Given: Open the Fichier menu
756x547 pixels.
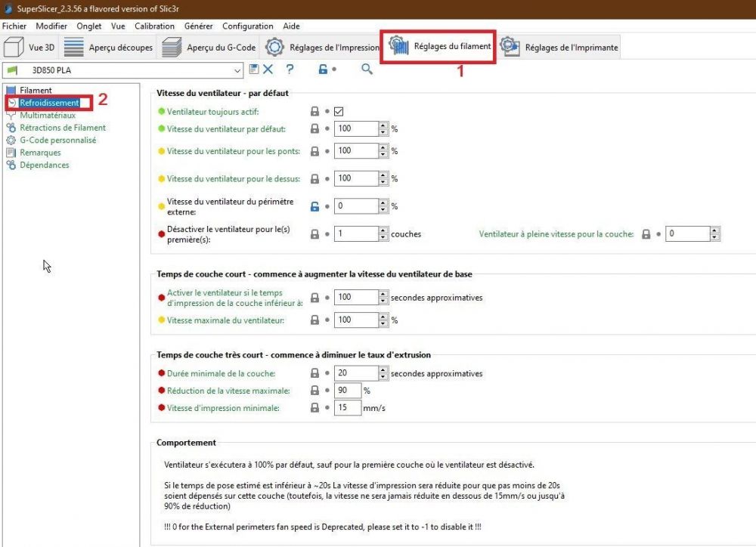Looking at the screenshot, I should 14,26.
